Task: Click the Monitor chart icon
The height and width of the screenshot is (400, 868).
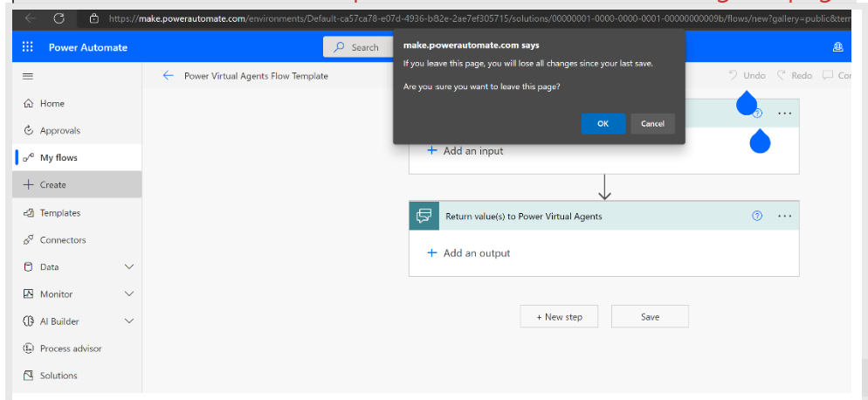Action: (28, 294)
